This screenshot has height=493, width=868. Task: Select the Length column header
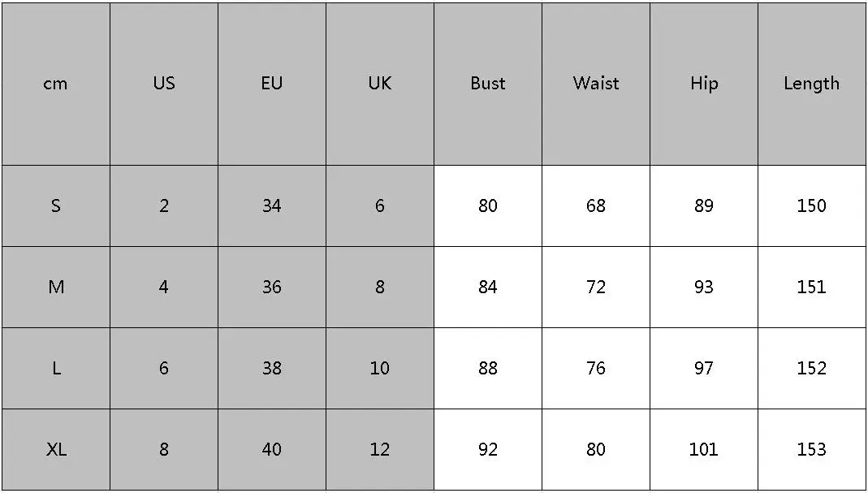tap(811, 84)
